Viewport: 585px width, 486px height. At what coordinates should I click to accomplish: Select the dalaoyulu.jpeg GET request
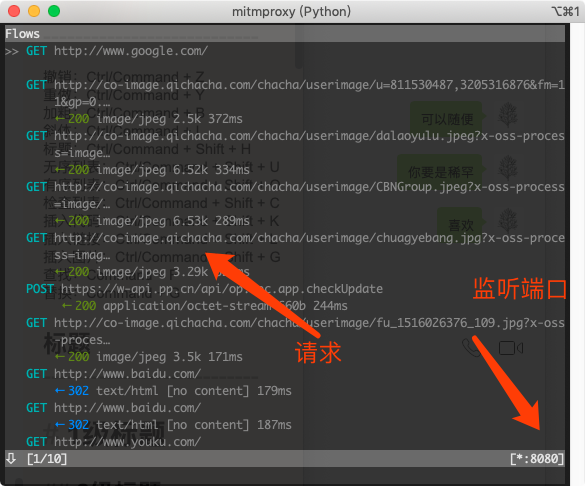(295, 144)
